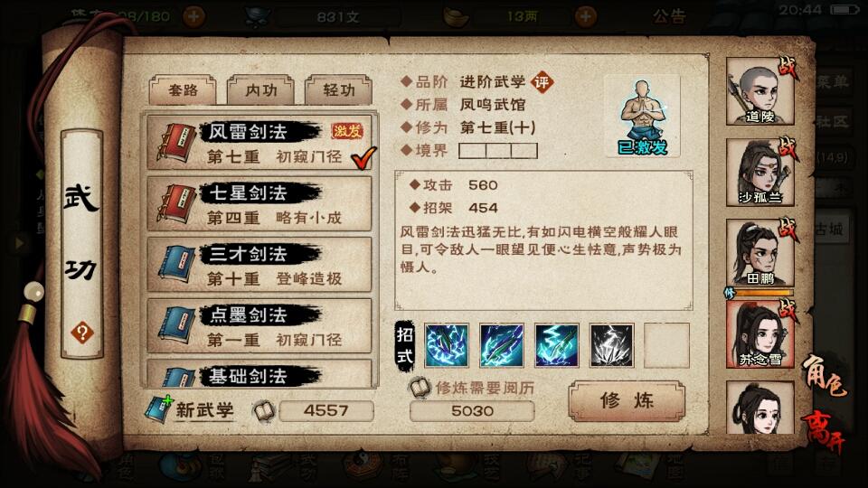Select 七星剑法 in the skill list
The height and width of the screenshot is (488, 868).
(259, 203)
